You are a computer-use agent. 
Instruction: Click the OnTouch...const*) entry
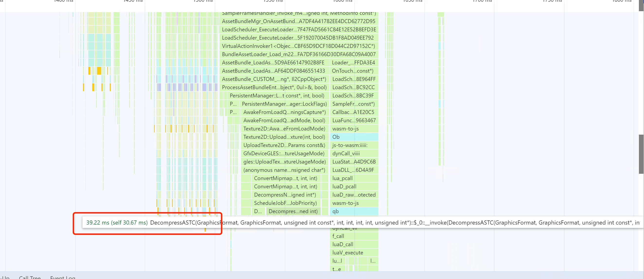(354, 71)
